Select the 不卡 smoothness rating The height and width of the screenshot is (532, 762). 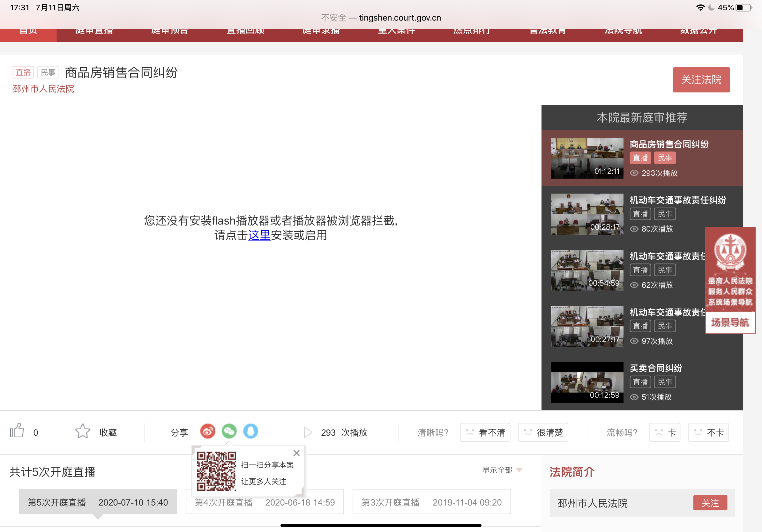pyautogui.click(x=708, y=432)
